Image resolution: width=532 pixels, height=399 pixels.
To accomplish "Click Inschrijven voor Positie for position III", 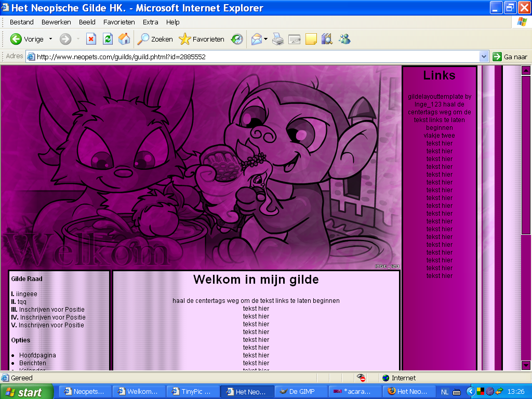I will click(x=51, y=310).
